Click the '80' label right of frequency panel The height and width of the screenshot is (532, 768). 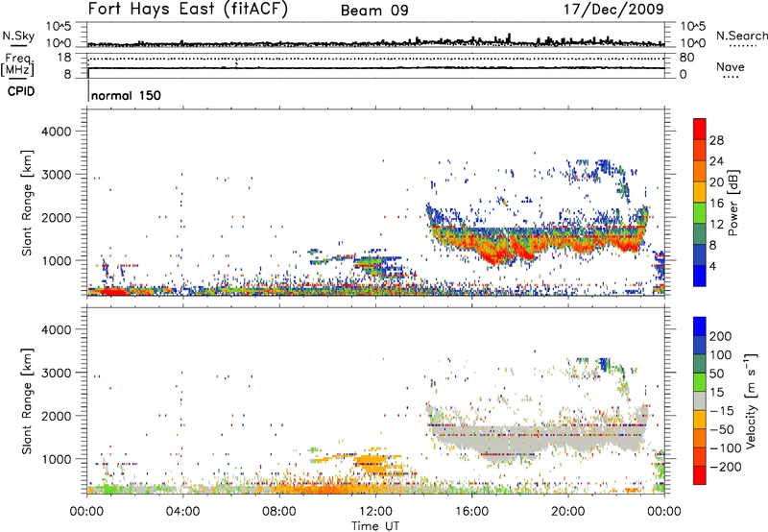(687, 58)
